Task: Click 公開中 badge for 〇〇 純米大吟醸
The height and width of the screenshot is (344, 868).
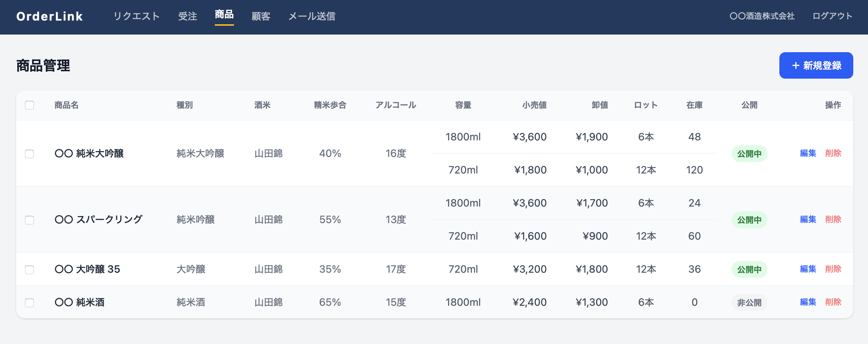Action: click(x=749, y=154)
